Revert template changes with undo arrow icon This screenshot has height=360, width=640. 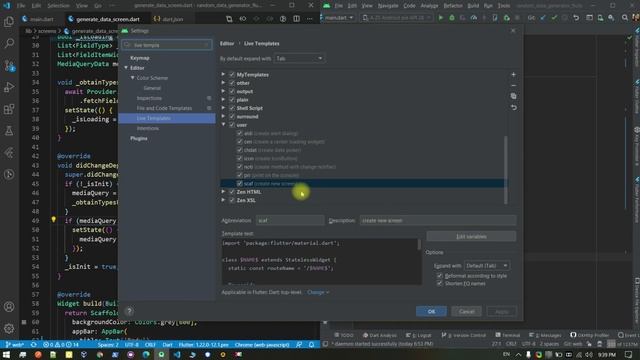pos(513,107)
